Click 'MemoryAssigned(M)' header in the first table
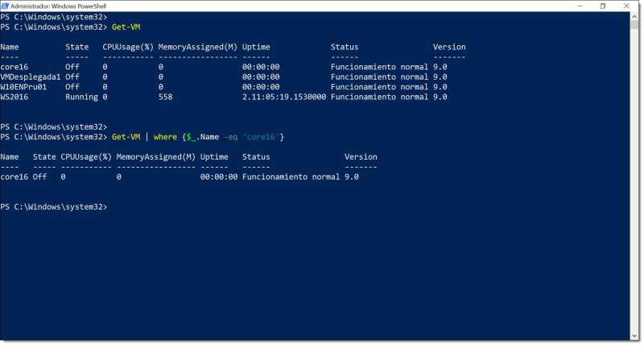This screenshot has height=345, width=644. click(197, 47)
